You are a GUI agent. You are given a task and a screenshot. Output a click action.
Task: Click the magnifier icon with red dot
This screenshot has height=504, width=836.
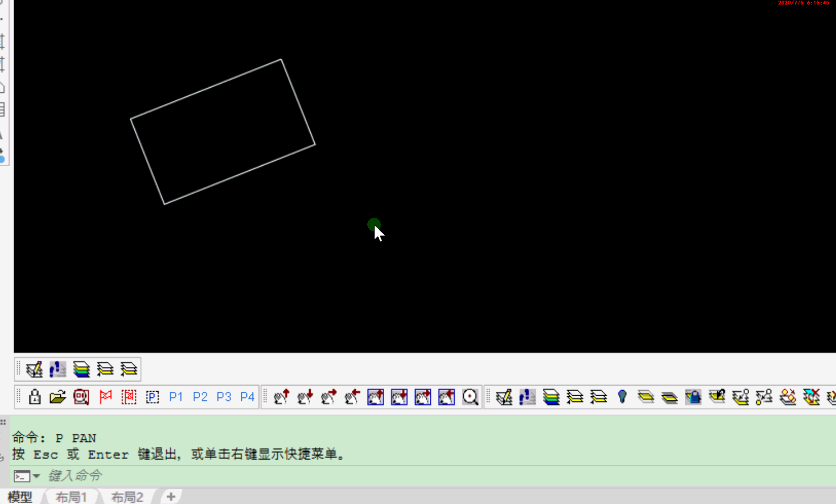470,397
